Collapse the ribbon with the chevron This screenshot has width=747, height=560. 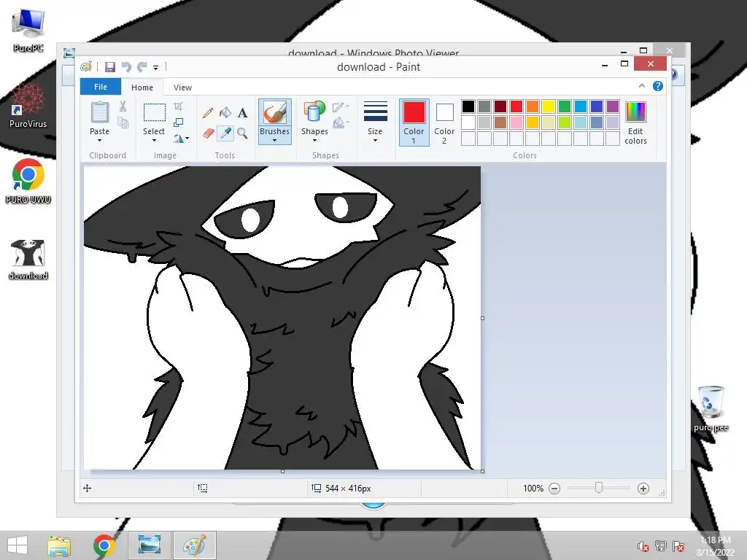click(642, 86)
